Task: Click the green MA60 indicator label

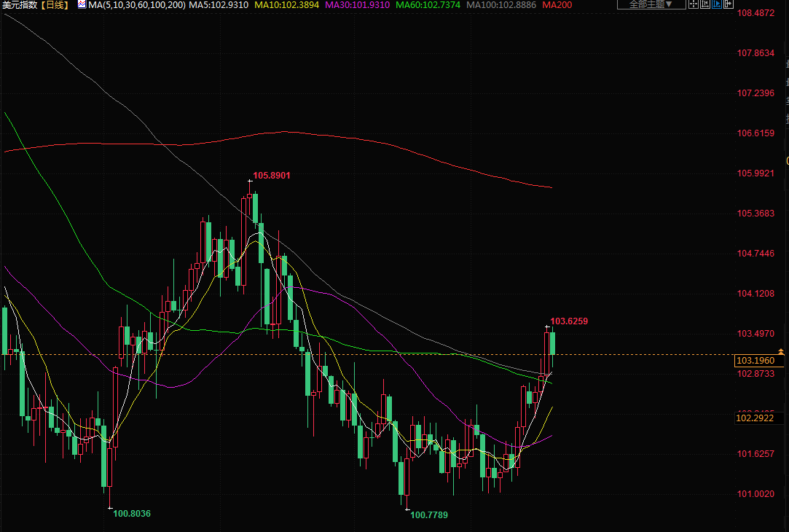Action: click(x=428, y=5)
